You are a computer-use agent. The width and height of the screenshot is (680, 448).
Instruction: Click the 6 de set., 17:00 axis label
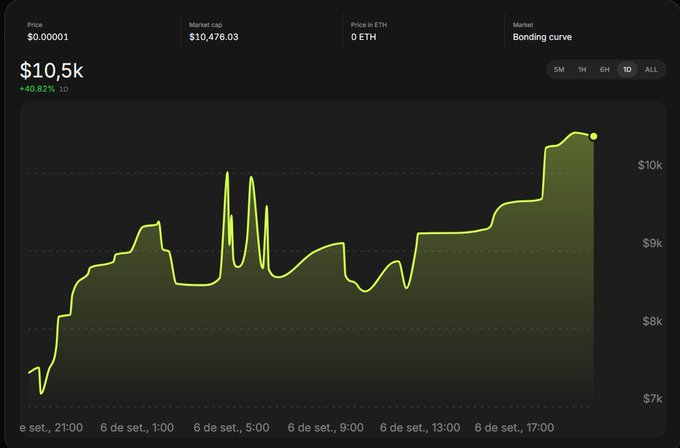click(514, 428)
